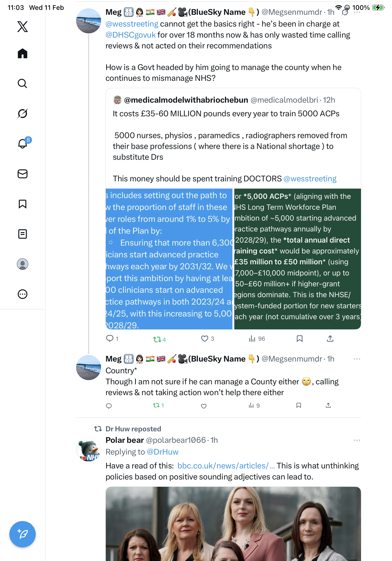Open the X logo home icon
This screenshot has width=392, height=561.
23,26
